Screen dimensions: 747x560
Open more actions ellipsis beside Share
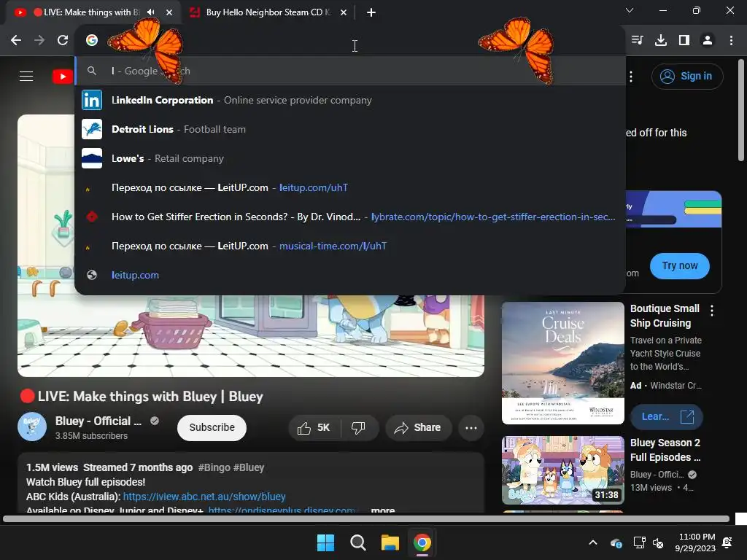(x=471, y=427)
